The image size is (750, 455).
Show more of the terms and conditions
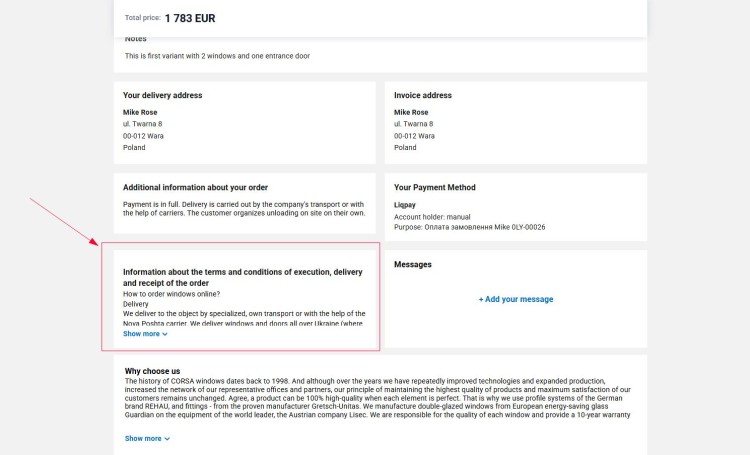[x=141, y=334]
